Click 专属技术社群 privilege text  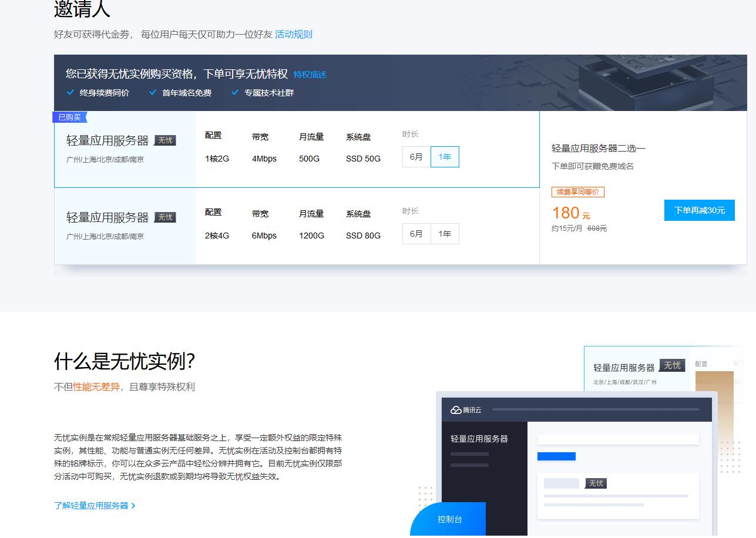pos(269,93)
